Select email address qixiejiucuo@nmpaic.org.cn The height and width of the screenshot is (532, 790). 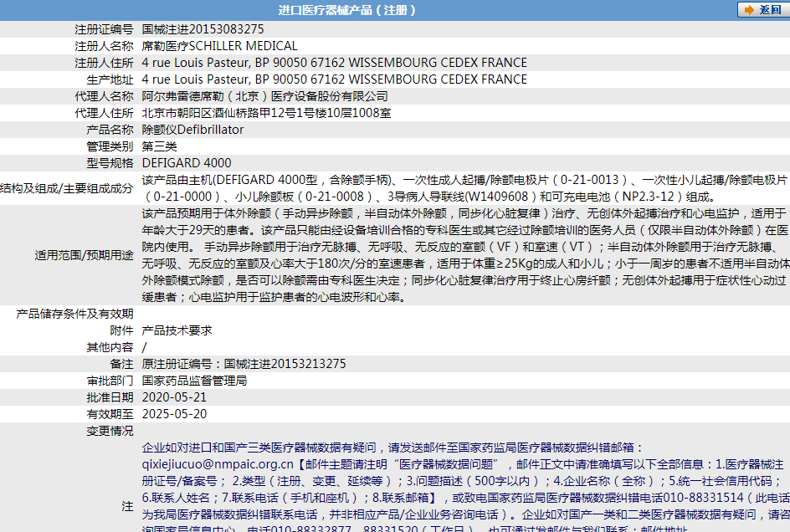218,464
